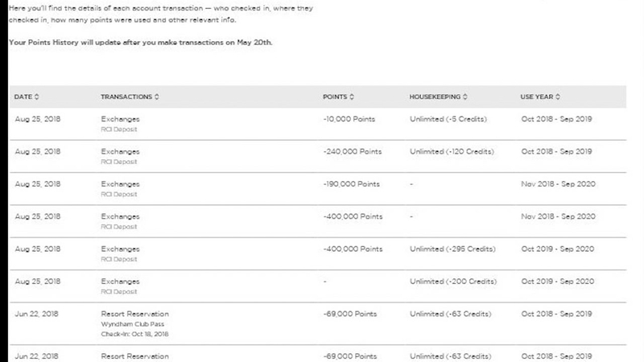Image resolution: width=644 pixels, height=362 pixels.
Task: Click the POINTS column header label
Action: [x=335, y=97]
